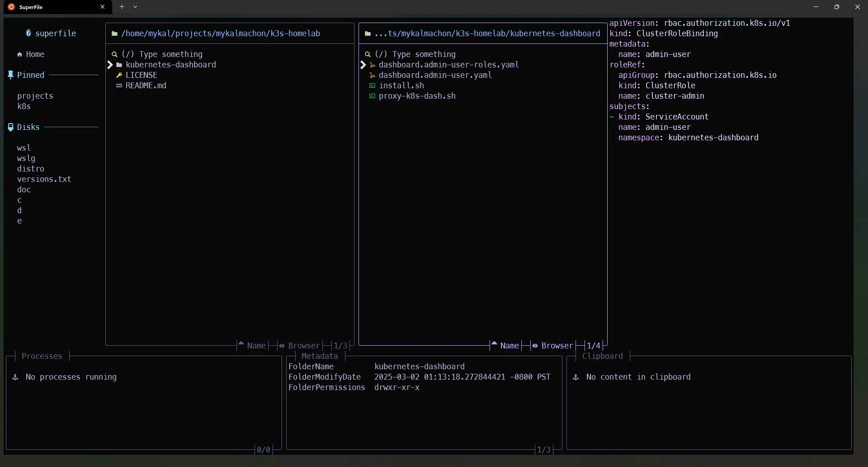Click search magnifier icon in left file panel
The image size is (868, 467).
[115, 54]
